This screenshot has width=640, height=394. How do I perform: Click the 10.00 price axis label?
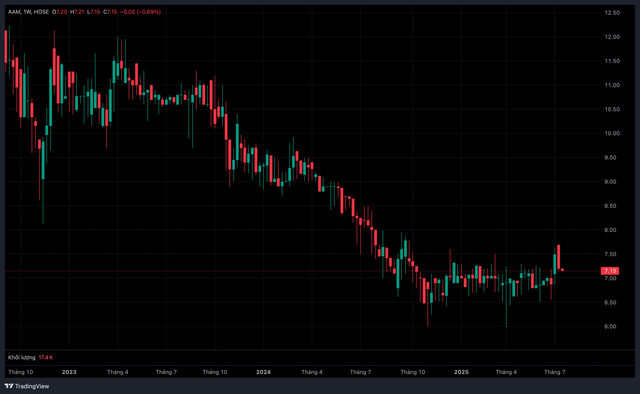(x=612, y=133)
